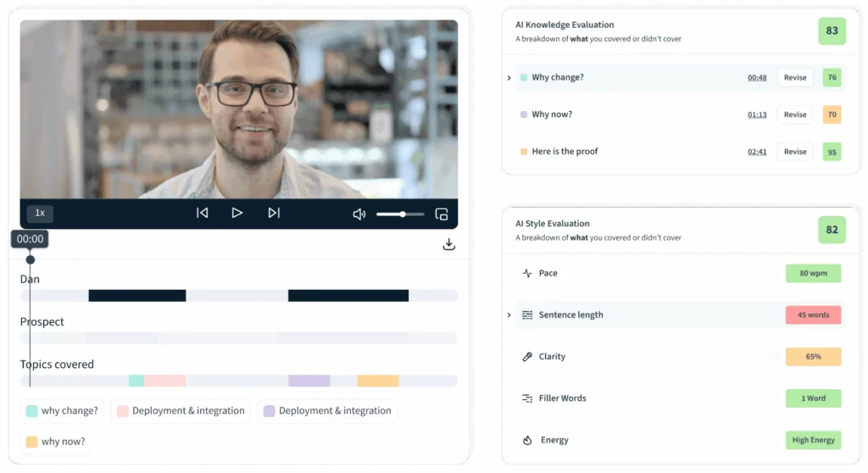
Task: Open picture-in-picture mode icon
Action: [442, 214]
